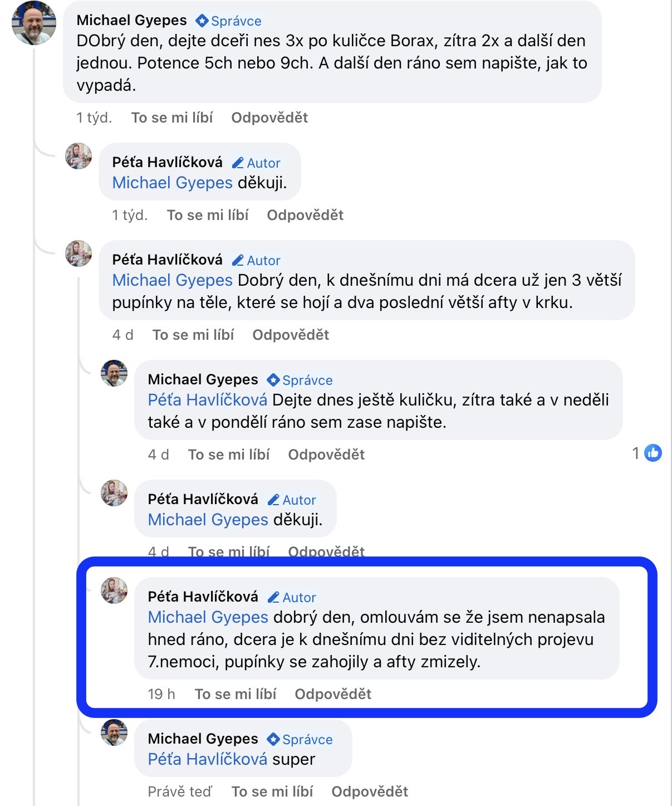Click the Autor pencil icon in the highlighted comment
Screen dimensions: 672x806
pos(273,598)
